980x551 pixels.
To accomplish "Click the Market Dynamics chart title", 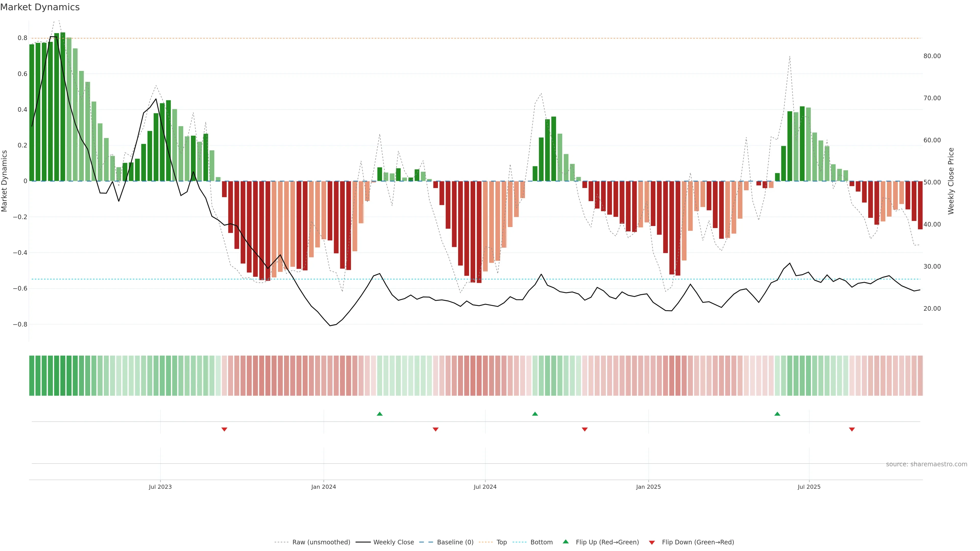I will [40, 7].
